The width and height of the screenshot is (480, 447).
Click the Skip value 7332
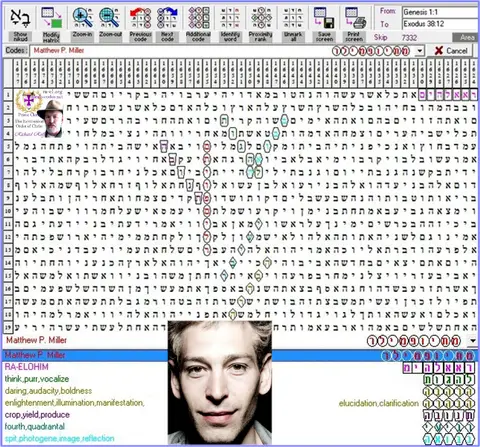(x=409, y=37)
